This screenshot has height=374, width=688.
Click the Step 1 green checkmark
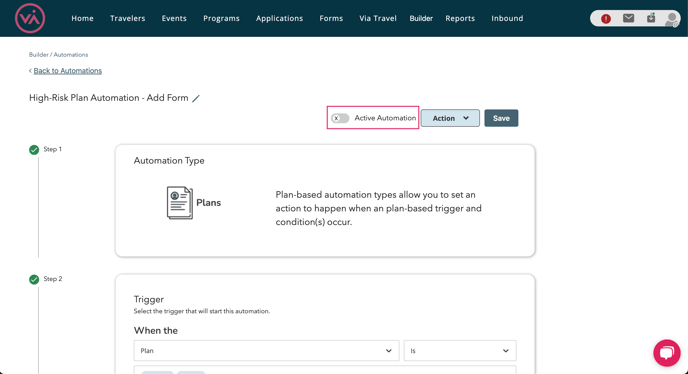[x=34, y=150]
